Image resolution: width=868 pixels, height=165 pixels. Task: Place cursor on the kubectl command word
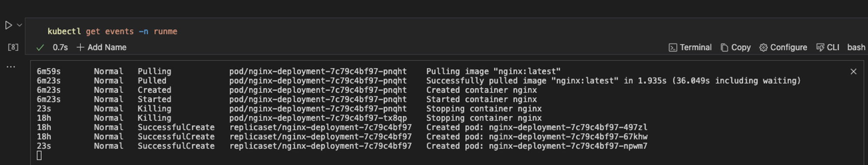pos(64,31)
